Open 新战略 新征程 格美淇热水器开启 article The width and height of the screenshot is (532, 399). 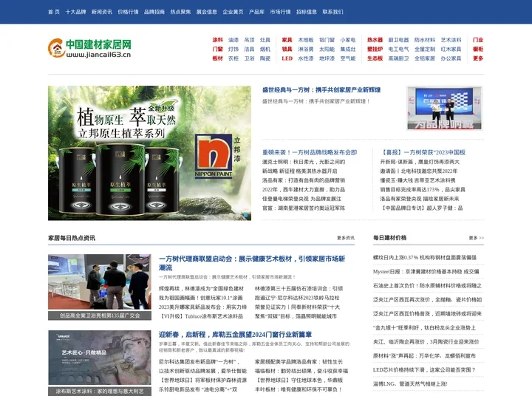coord(299,171)
